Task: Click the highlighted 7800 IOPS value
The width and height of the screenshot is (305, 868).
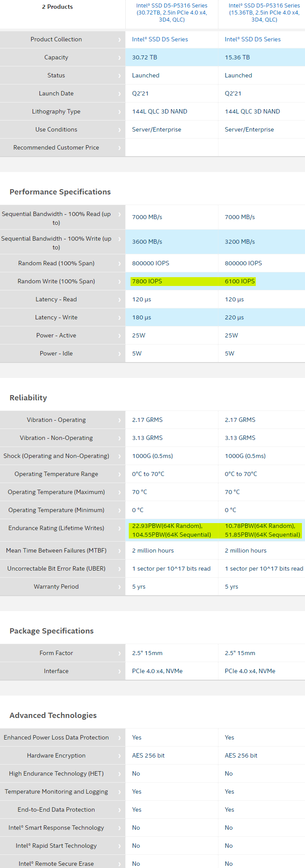Action: (147, 281)
